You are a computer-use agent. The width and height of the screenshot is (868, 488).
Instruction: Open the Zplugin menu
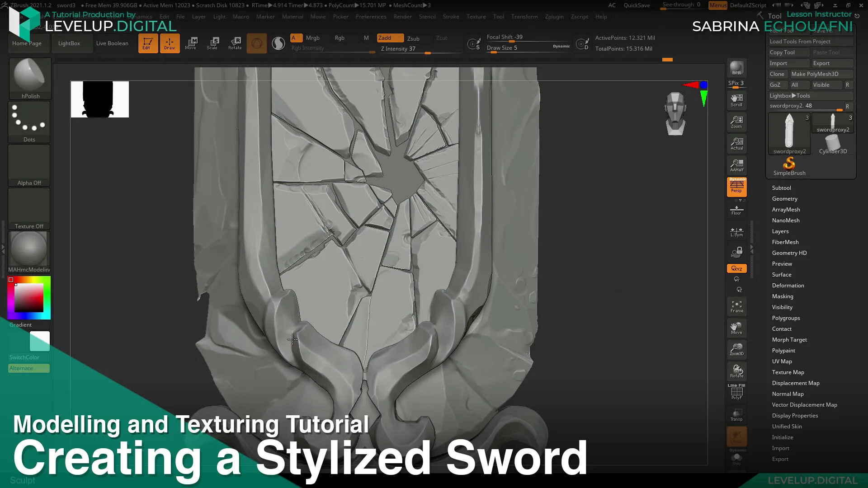[x=554, y=17]
